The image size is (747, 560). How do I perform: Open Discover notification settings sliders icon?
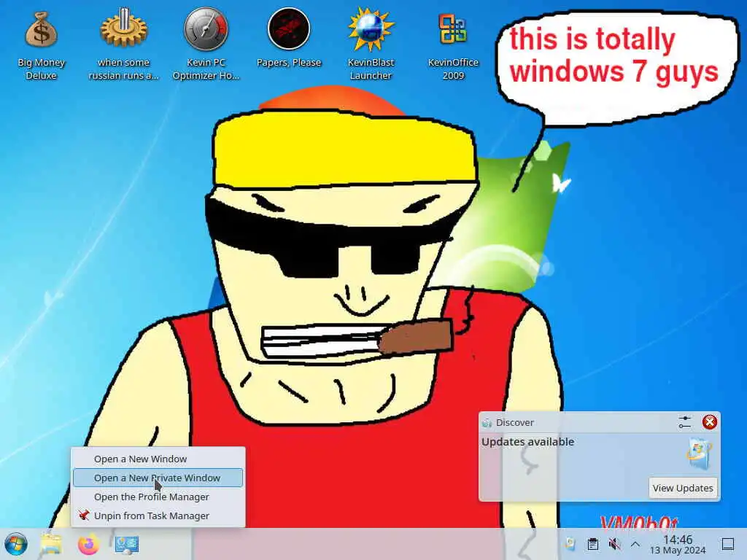(x=684, y=422)
